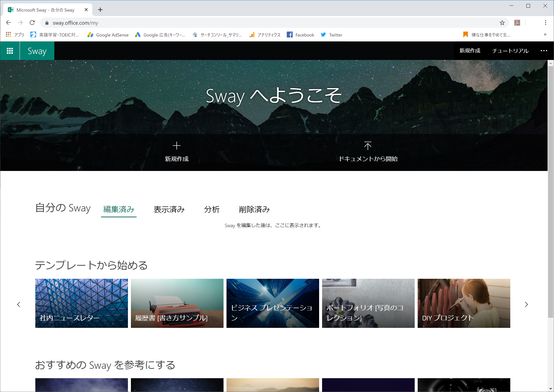Click the upload arrow icon in banner

pos(368,146)
